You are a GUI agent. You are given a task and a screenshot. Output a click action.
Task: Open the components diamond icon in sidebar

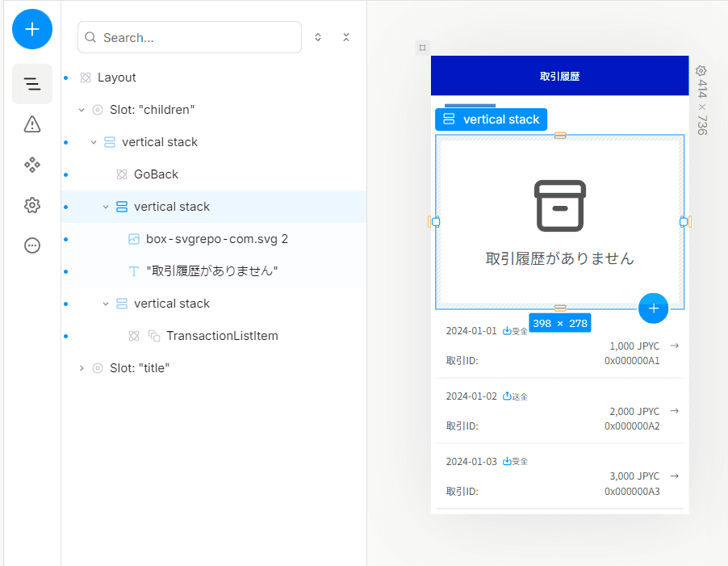point(32,165)
